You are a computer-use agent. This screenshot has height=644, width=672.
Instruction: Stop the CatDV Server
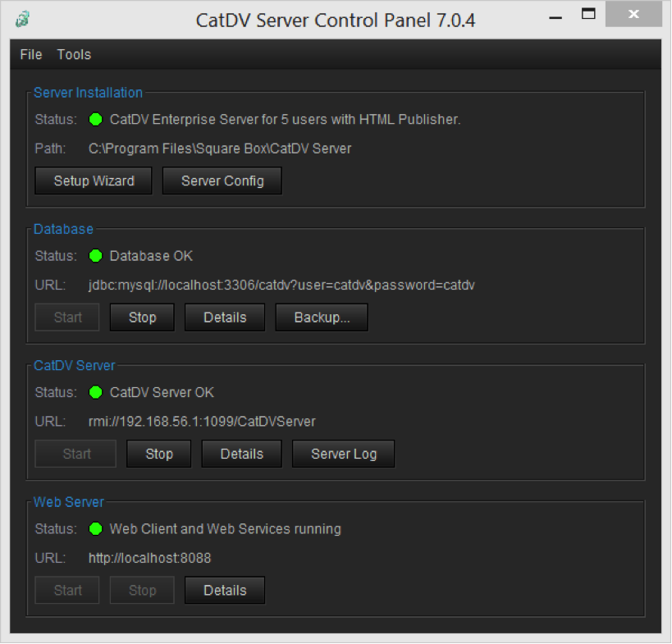159,454
